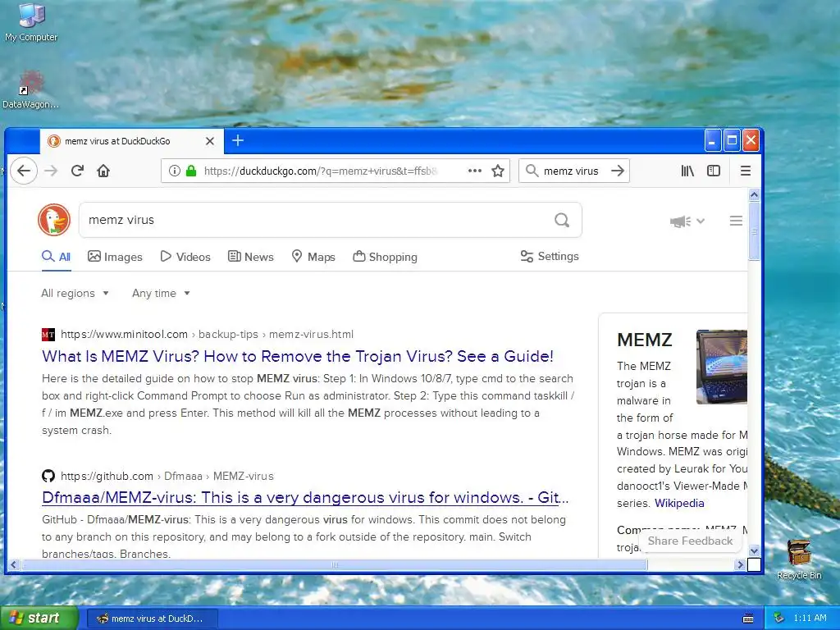
Task: Select the DataWagon desktop shortcut
Action: [30, 90]
